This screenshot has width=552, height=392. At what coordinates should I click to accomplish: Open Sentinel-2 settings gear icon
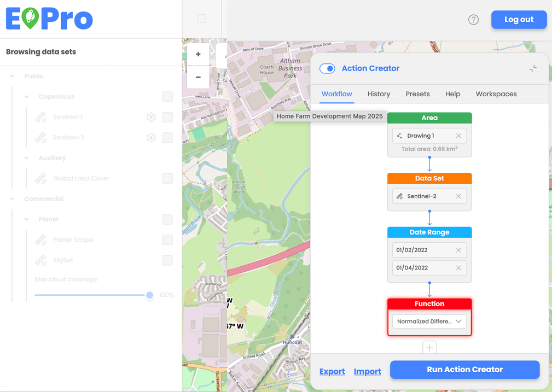pos(151,138)
